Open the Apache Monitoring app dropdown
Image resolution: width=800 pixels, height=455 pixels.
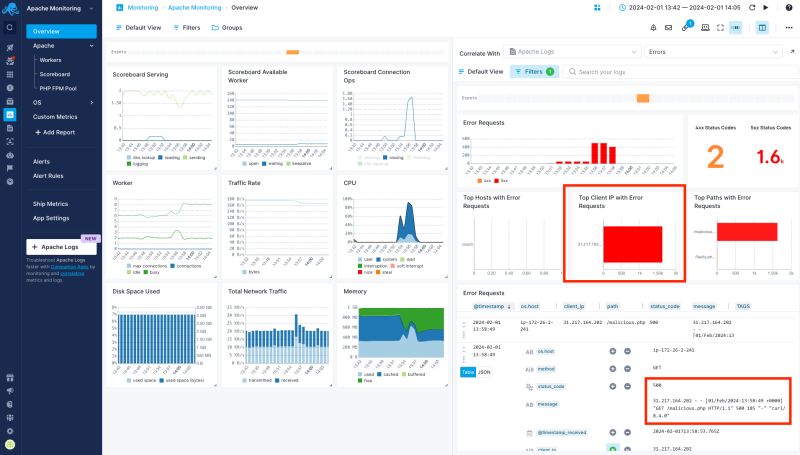pyautogui.click(x=61, y=8)
